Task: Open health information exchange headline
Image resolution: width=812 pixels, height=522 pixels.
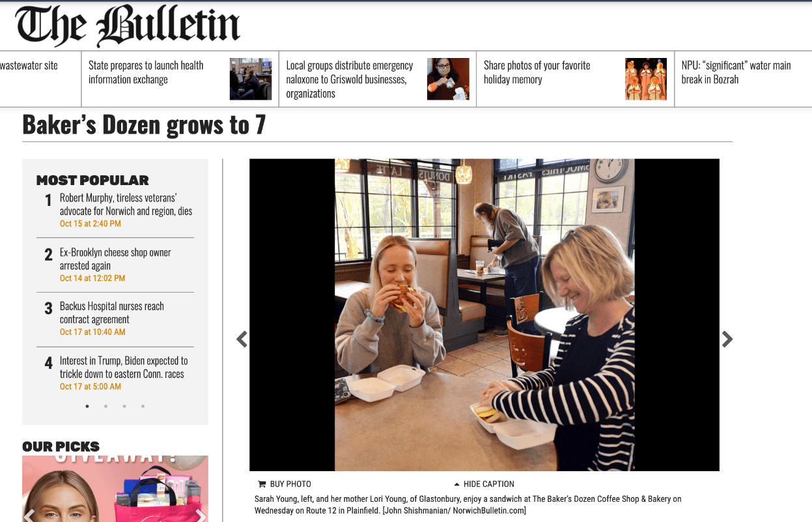Action: (x=146, y=72)
